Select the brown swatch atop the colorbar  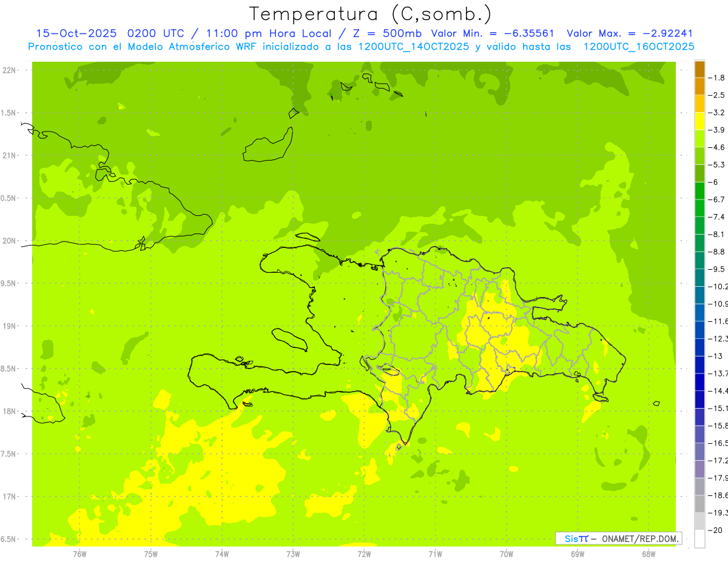point(699,69)
